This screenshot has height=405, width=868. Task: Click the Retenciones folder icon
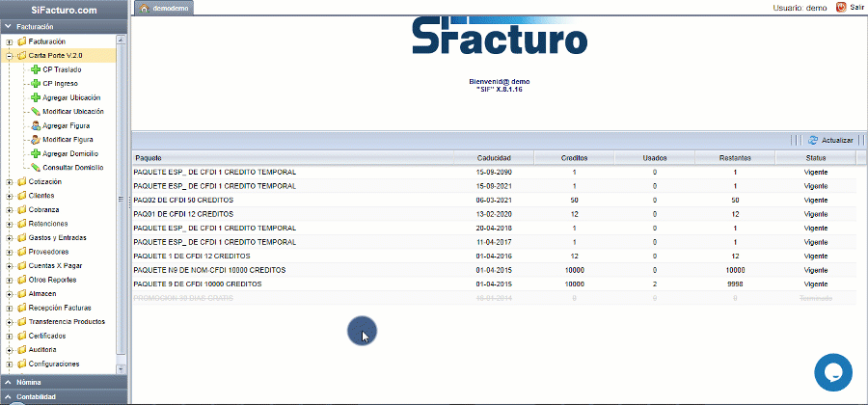pyautogui.click(x=21, y=224)
